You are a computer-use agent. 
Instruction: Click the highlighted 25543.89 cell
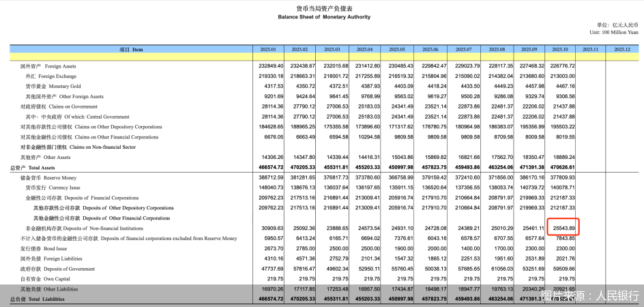pos(563,227)
